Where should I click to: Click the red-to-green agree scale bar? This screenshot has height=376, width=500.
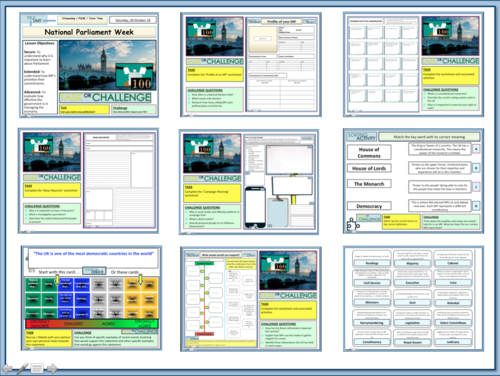pyautogui.click(x=92, y=324)
